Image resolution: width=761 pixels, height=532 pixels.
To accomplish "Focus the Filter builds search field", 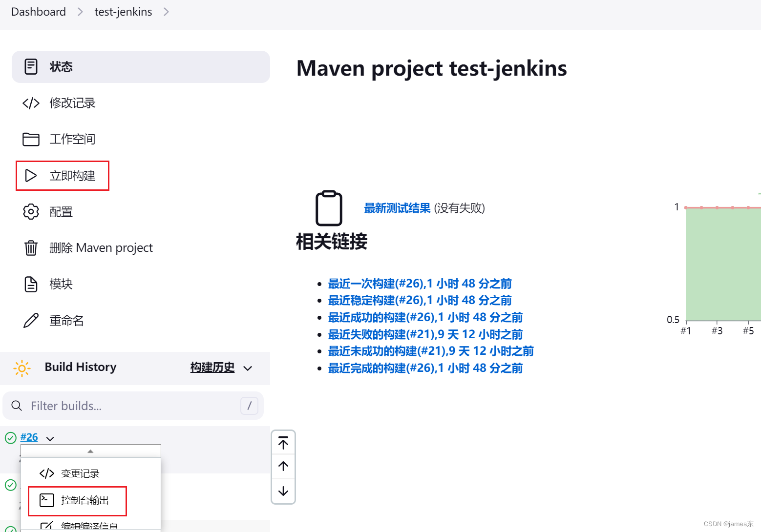I will click(x=133, y=406).
